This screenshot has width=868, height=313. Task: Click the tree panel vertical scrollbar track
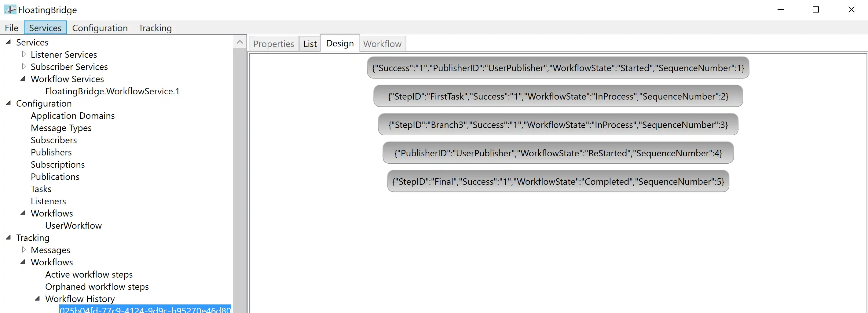coord(240,180)
